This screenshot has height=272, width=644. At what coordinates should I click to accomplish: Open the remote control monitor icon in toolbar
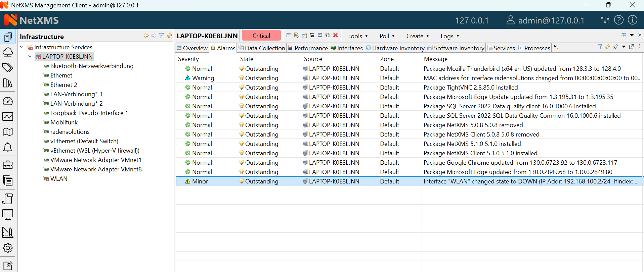(x=320, y=35)
